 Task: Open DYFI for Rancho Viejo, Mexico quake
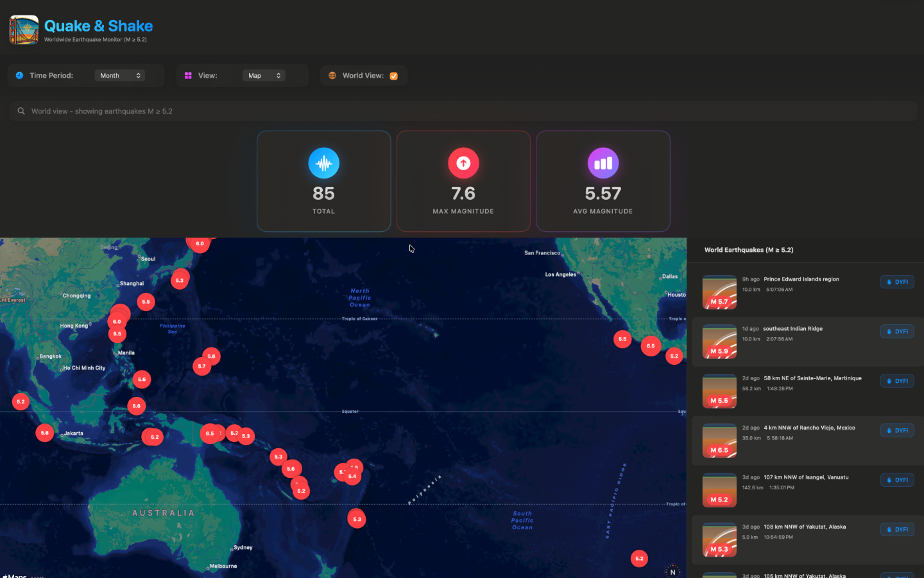pyautogui.click(x=897, y=430)
